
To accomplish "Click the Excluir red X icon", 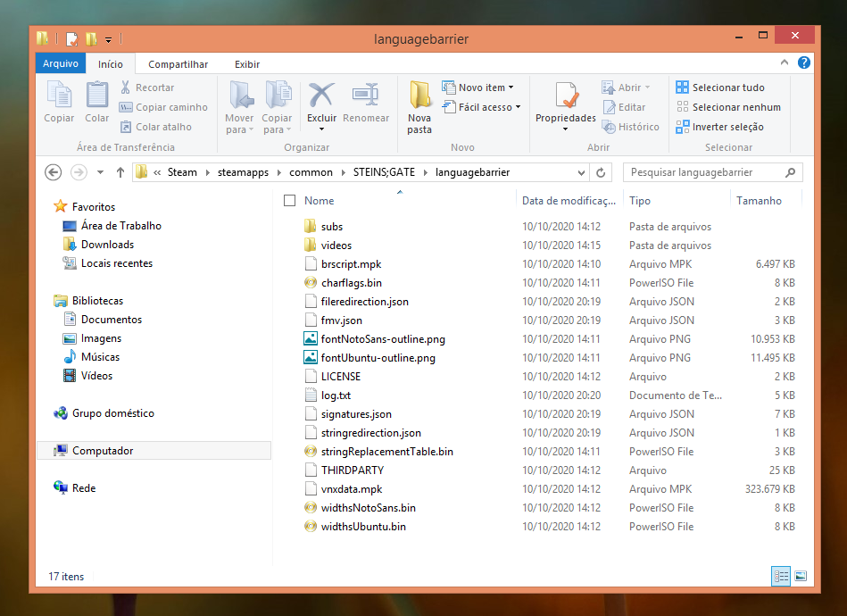I will pyautogui.click(x=321, y=96).
